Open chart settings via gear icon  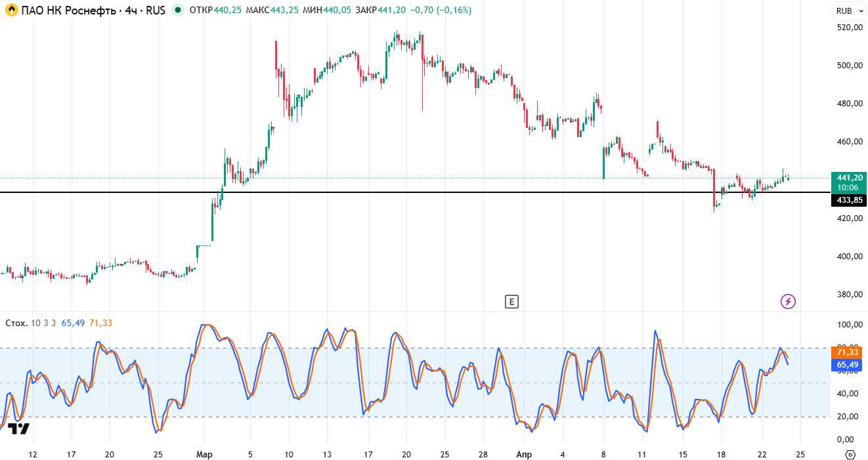point(850,454)
